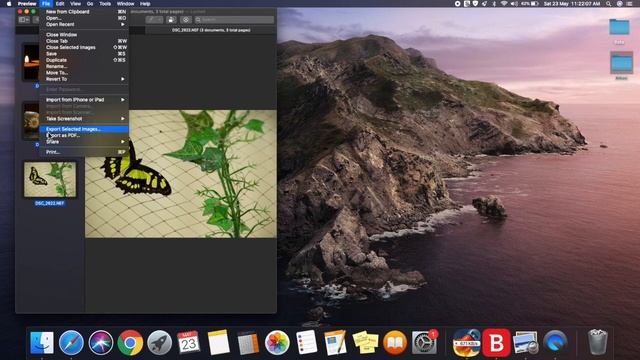Open Calculator from the Dock
This screenshot has width=640, height=360.
[x=248, y=342]
